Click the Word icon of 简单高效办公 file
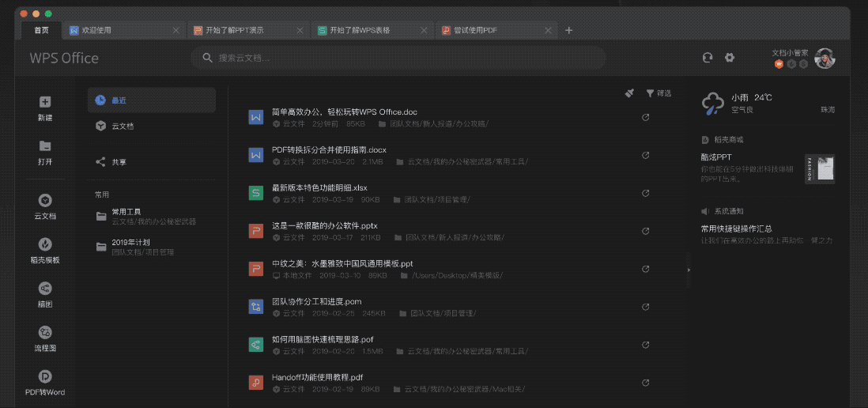The width and height of the screenshot is (868, 408). 256,117
